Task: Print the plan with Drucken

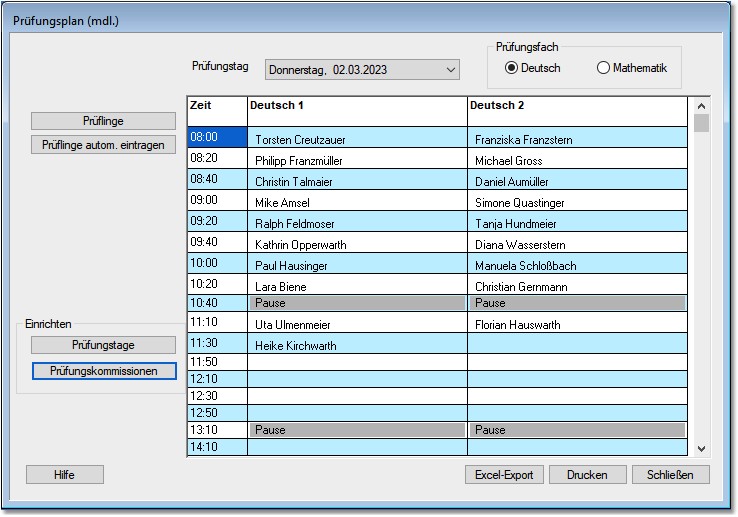Action: point(587,475)
